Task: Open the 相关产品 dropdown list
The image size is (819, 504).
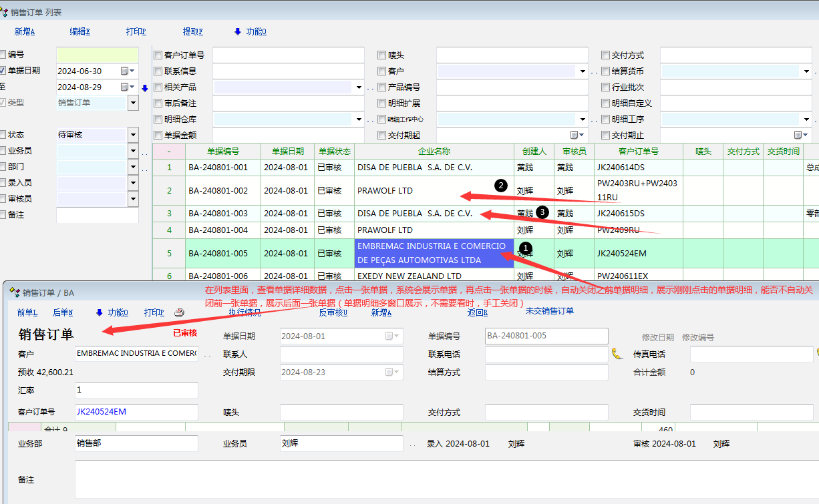Action: coord(359,87)
